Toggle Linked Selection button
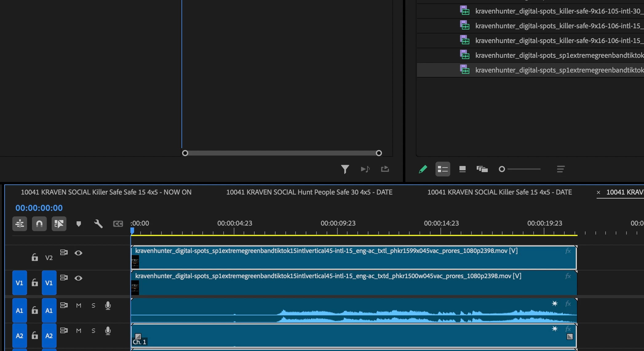 59,224
